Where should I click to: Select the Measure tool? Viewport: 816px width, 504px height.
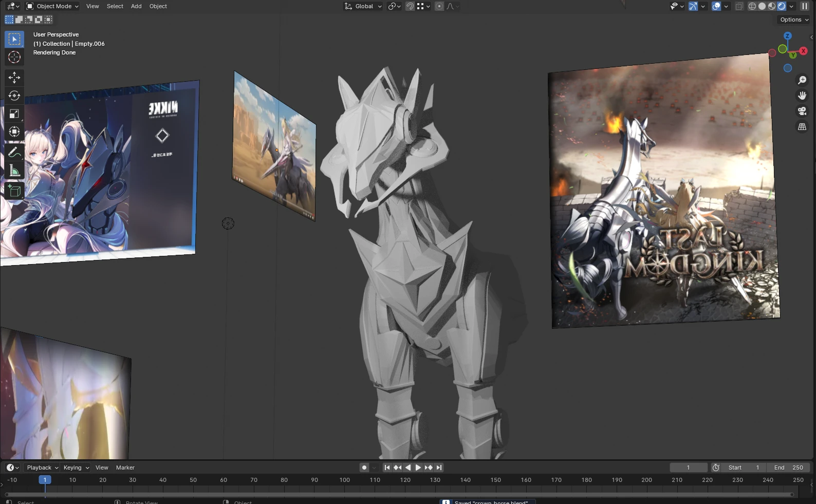point(14,170)
